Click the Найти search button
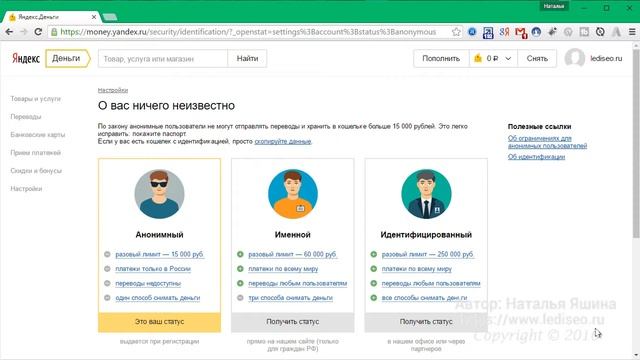Viewport: 640px width, 360px height. pyautogui.click(x=247, y=58)
